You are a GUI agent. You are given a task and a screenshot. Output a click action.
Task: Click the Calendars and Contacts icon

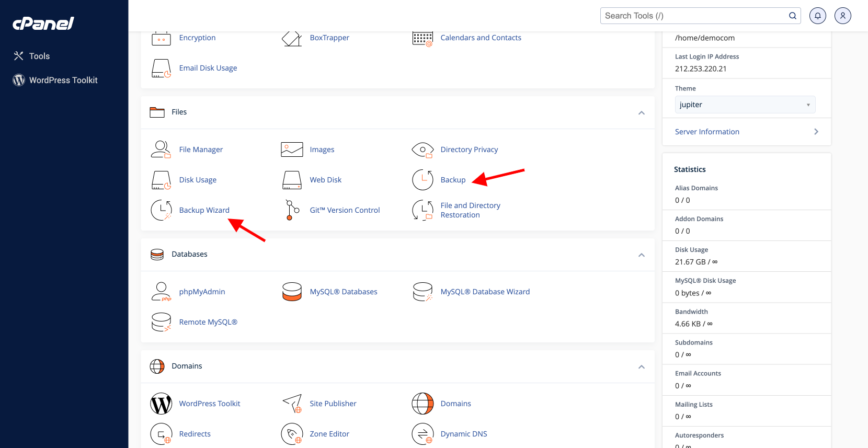click(422, 38)
